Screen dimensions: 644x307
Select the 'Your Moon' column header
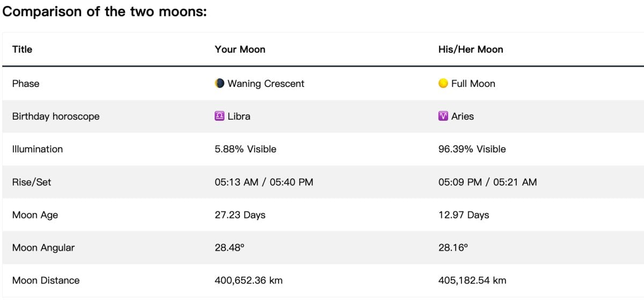click(240, 49)
